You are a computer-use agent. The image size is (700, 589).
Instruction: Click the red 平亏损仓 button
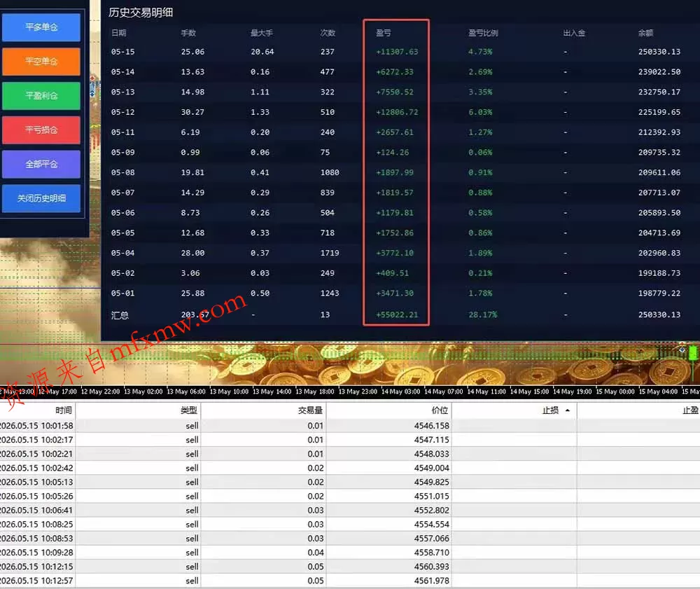click(41, 130)
